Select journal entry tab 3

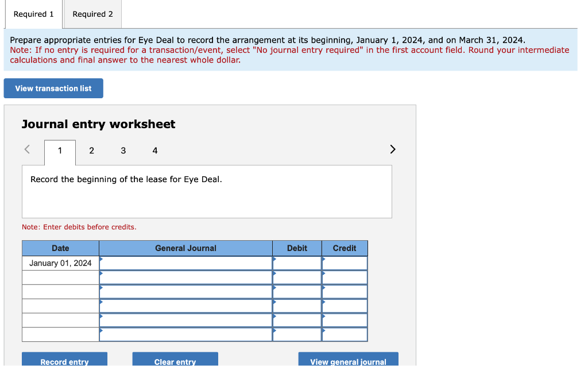(x=123, y=151)
